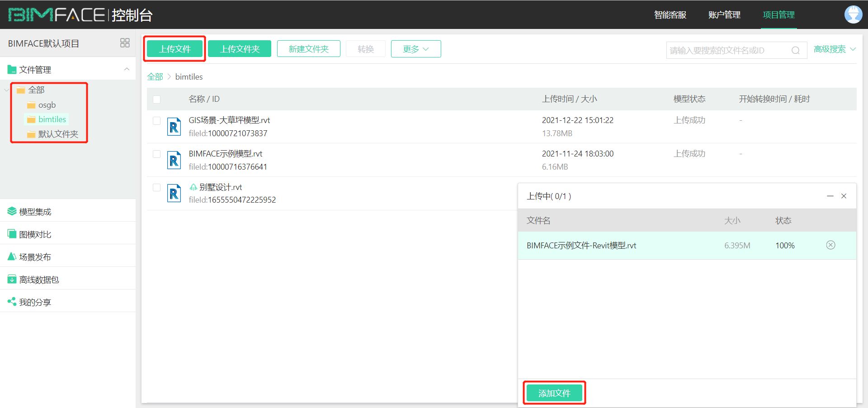This screenshot has height=408, width=868.
Task: Open 我的分享 in the sidebar
Action: click(35, 302)
